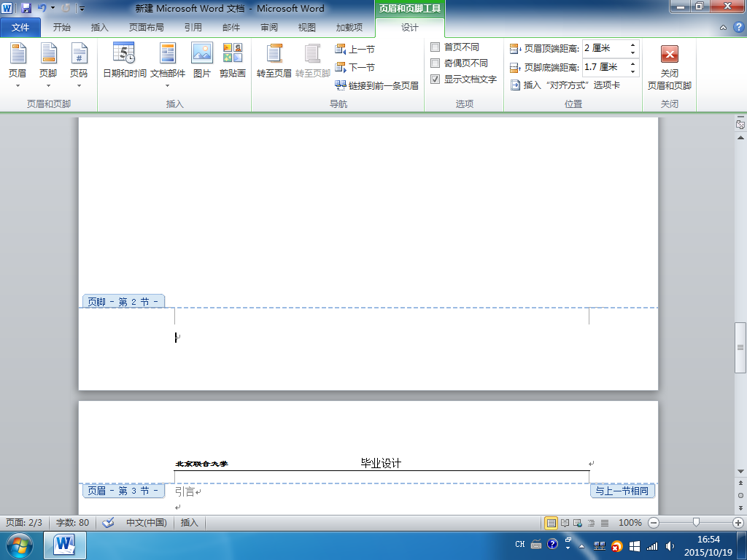Switch to Print Layout view
Screen dimensions: 747x560
[x=551, y=523]
